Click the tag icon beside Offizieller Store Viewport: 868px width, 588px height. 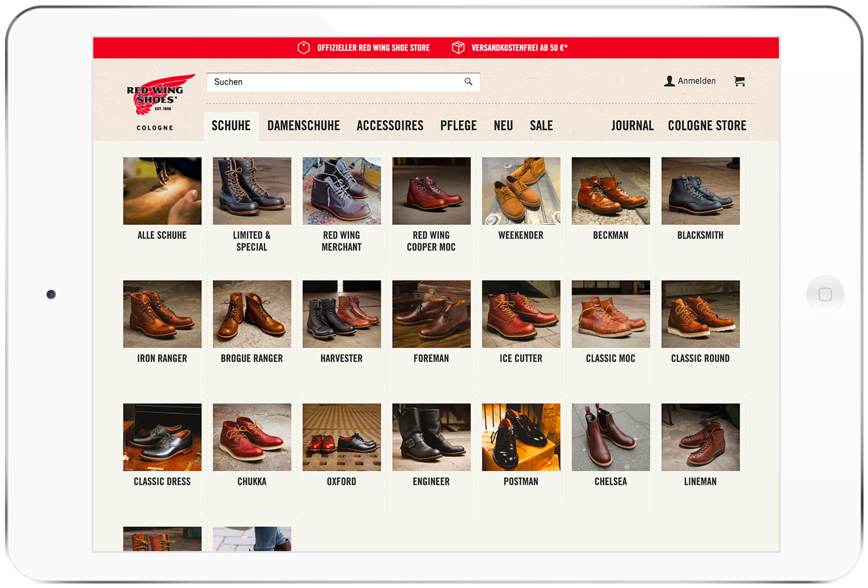[x=303, y=48]
